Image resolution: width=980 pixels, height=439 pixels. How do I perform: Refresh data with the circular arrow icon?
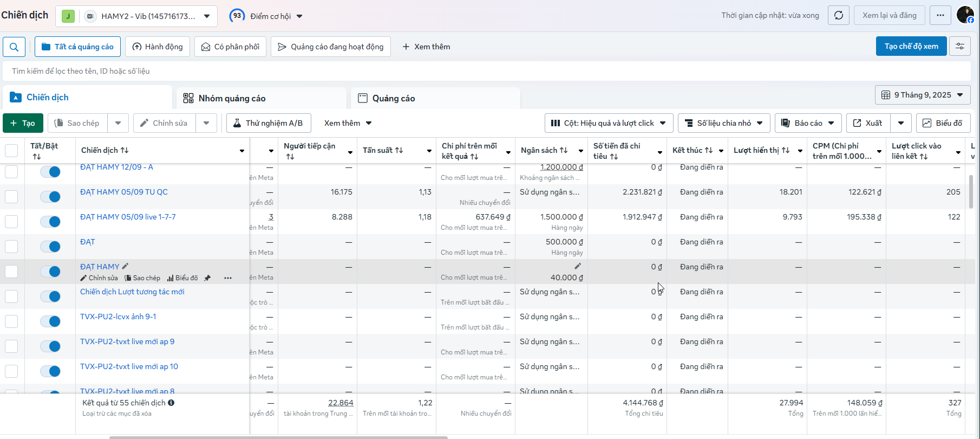[x=839, y=15]
